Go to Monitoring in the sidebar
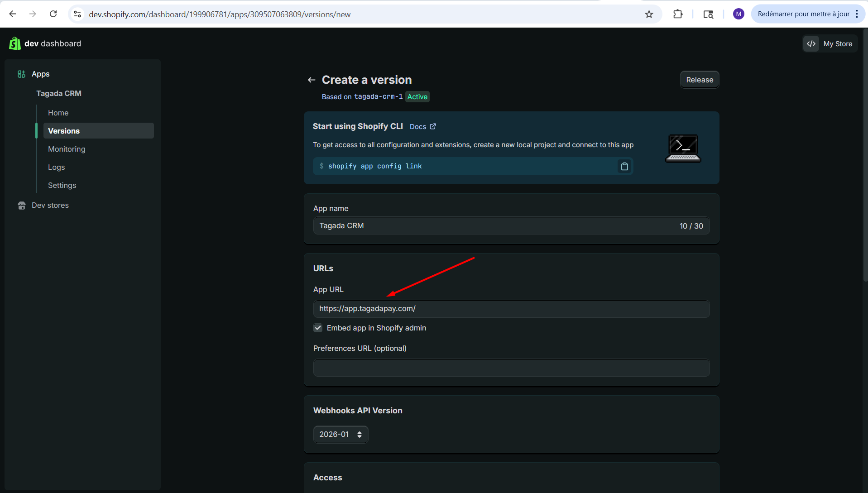Viewport: 868px width, 493px height. click(67, 149)
